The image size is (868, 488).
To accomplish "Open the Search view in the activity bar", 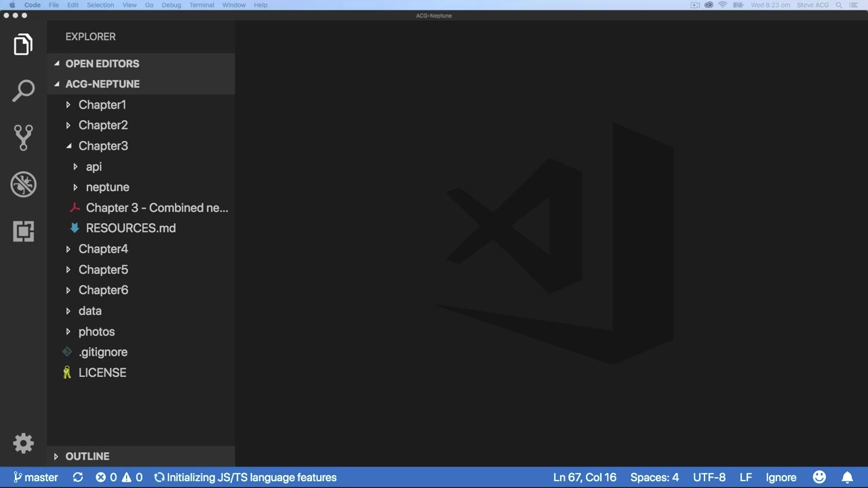I will point(23,91).
